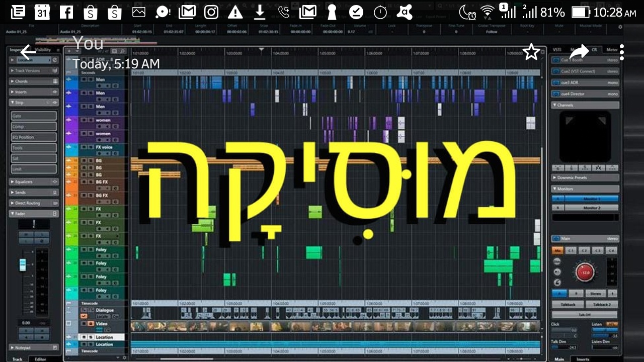
Task: Open the three-dot more options menu
Action: pyautogui.click(x=622, y=52)
